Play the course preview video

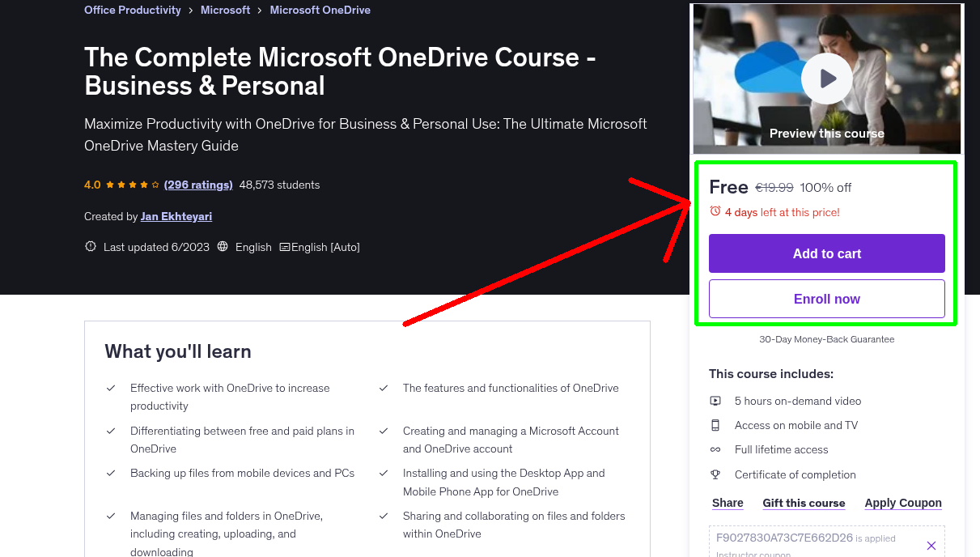point(826,79)
